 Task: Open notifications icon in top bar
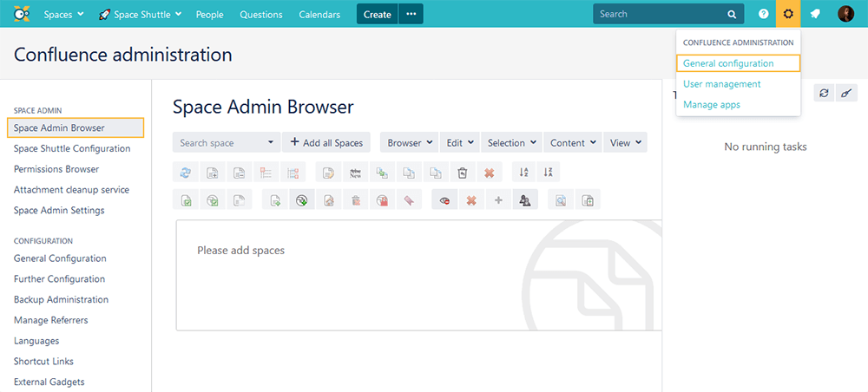click(x=815, y=15)
